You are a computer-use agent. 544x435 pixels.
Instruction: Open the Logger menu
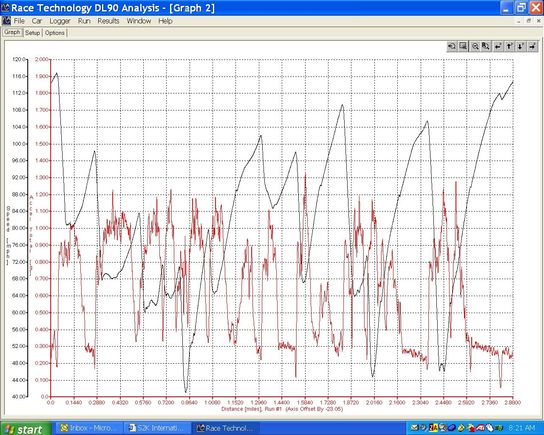[x=60, y=21]
